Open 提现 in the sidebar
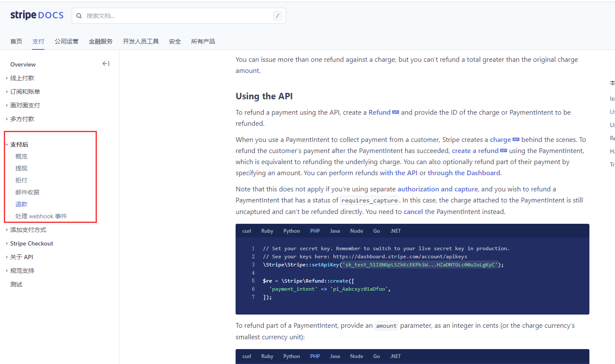 point(21,168)
